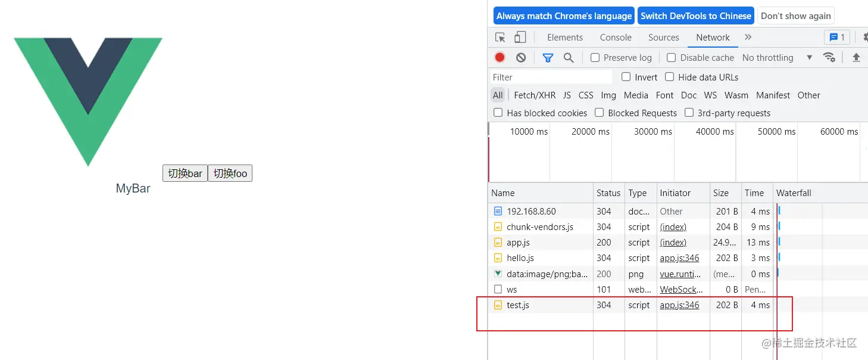Focus the Filter text field
868x360 pixels.
[551, 77]
